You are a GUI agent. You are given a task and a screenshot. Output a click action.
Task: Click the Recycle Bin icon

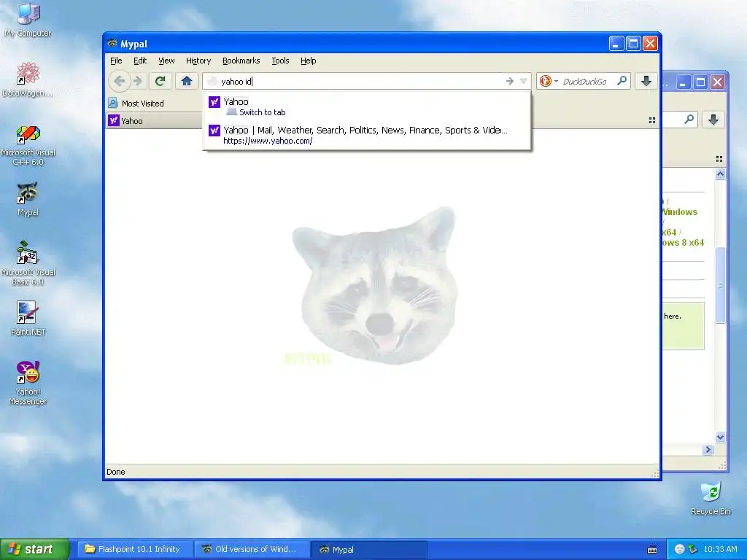(711, 498)
